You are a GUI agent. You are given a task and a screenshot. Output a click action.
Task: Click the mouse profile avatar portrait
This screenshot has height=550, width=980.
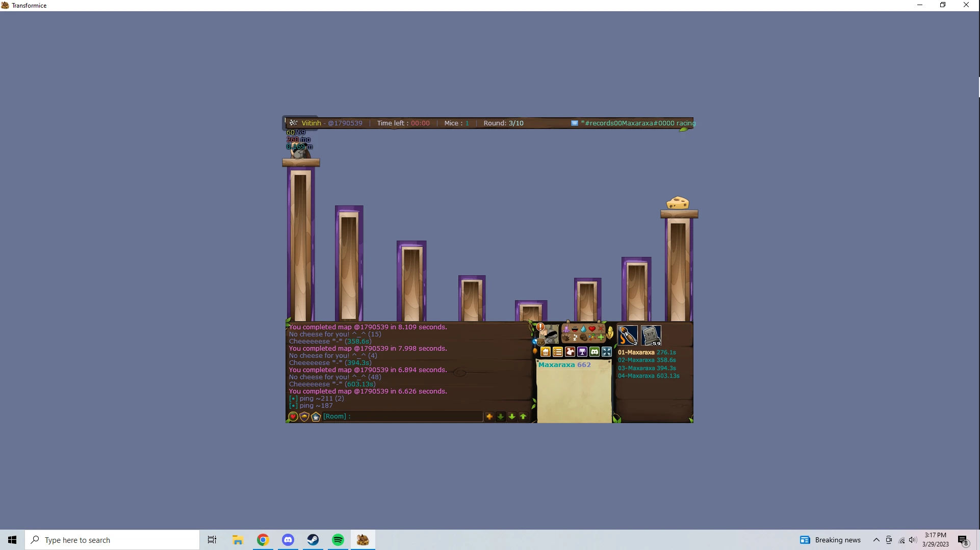(x=550, y=335)
